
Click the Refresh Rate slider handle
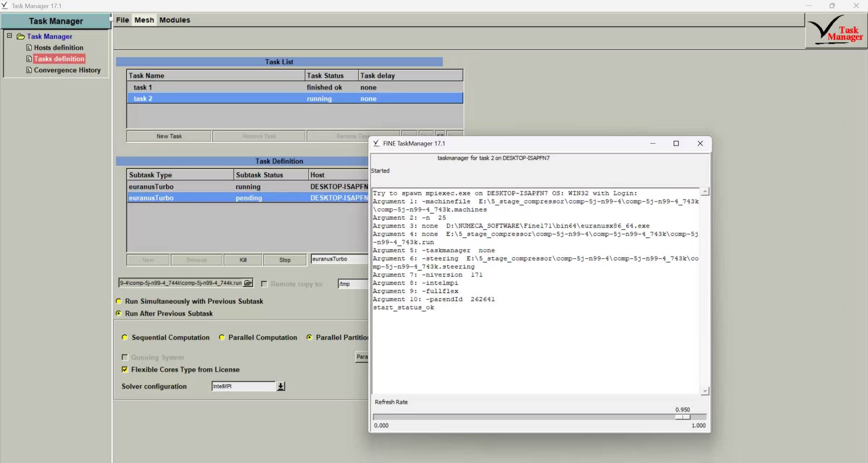(682, 417)
